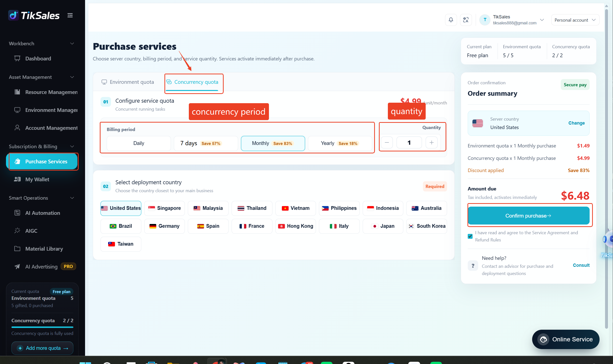Collapse the Workbench section

[x=72, y=44]
